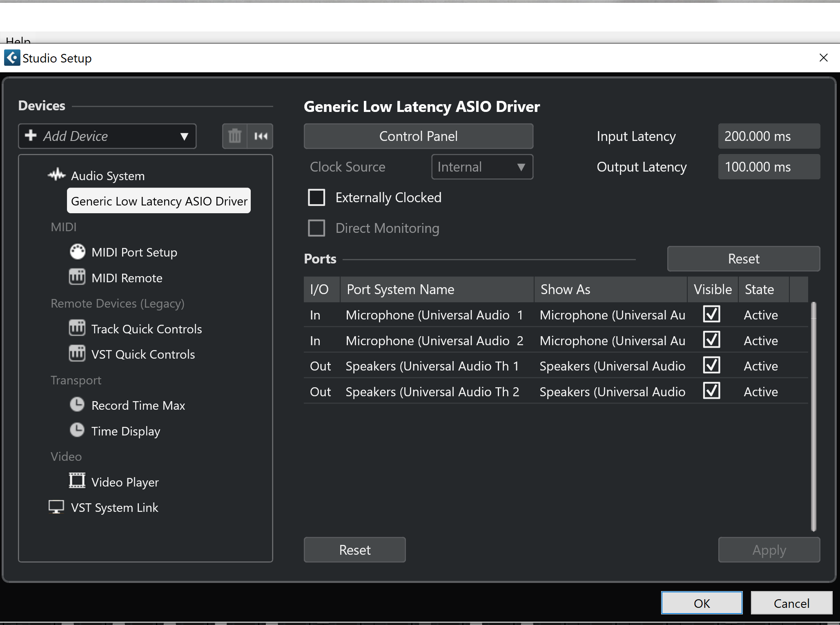Open MIDI Port Setup via its connector icon
This screenshot has height=625, width=840.
77,252
